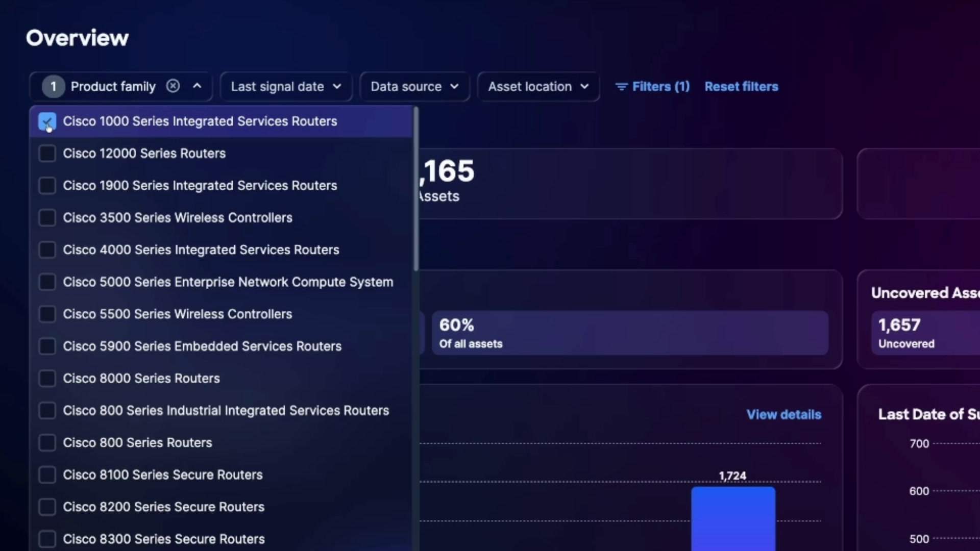Collapse the Product family dropdown chevron
980x551 pixels.
(197, 86)
